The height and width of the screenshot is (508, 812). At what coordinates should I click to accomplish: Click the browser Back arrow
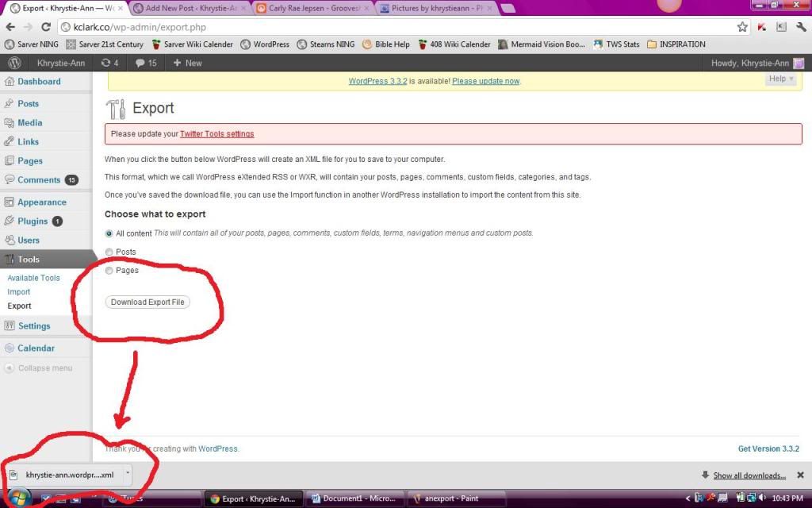(x=10, y=27)
